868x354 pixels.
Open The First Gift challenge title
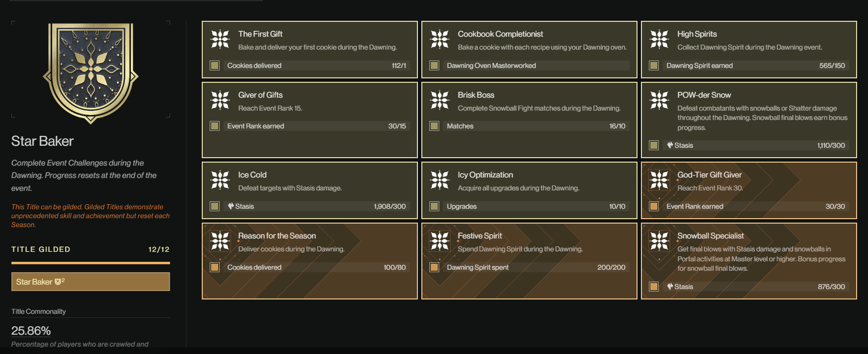tap(260, 34)
